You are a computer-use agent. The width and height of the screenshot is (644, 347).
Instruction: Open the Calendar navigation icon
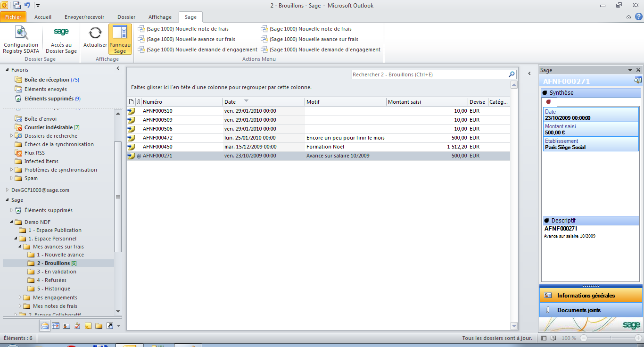coord(56,325)
